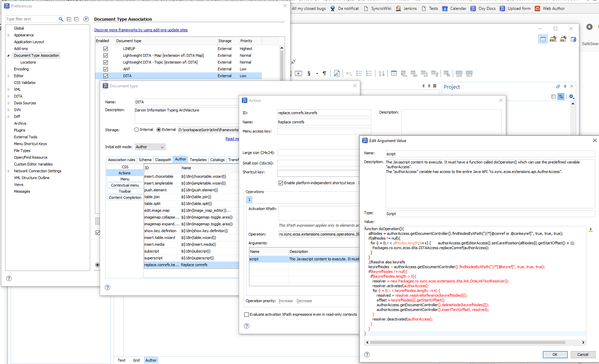Switch to Association rules tab
The height and width of the screenshot is (364, 599).
(121, 160)
